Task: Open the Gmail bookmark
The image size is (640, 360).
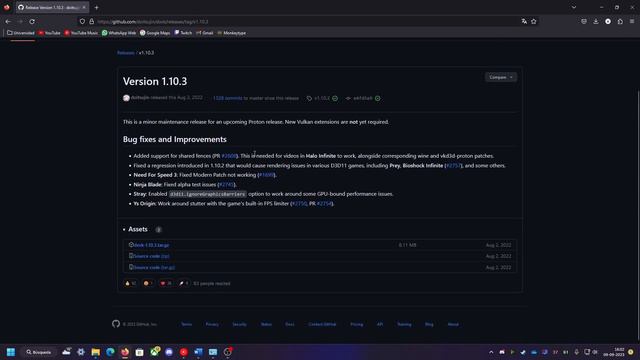Action: (x=204, y=33)
